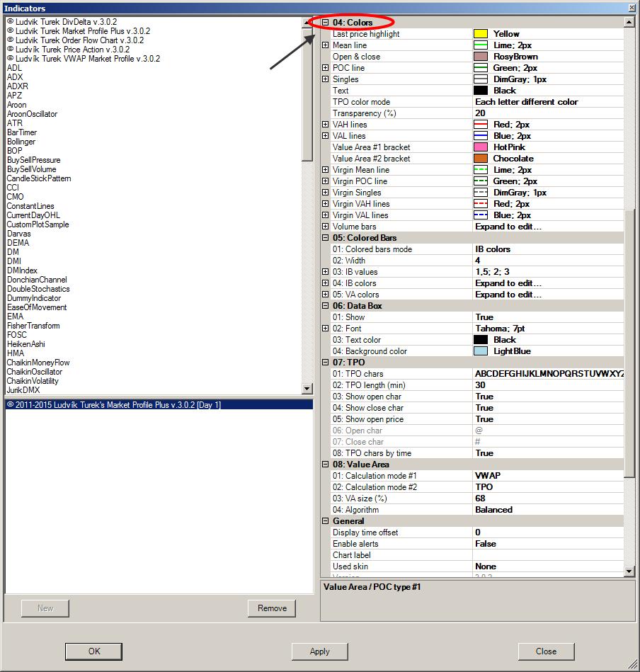Screen dimensions: 640x672
Task: Click the Chocolate Value Area #2 swatch
Action: tap(481, 158)
